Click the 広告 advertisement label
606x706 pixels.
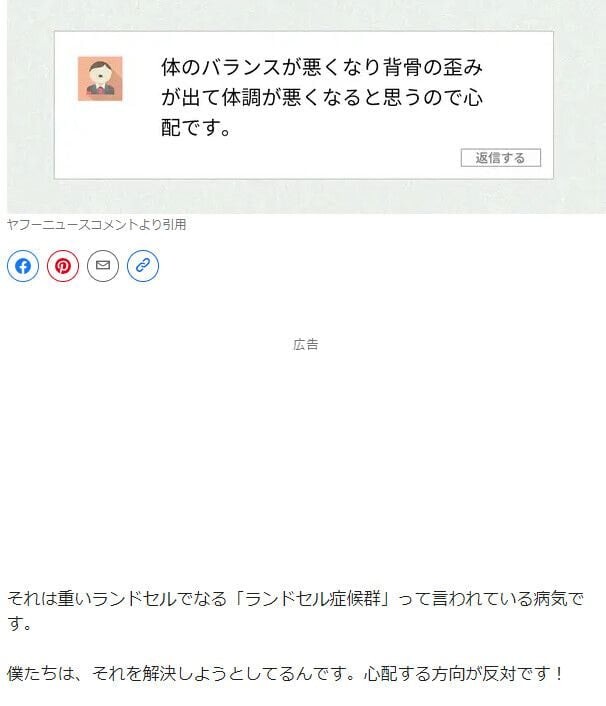click(x=306, y=344)
